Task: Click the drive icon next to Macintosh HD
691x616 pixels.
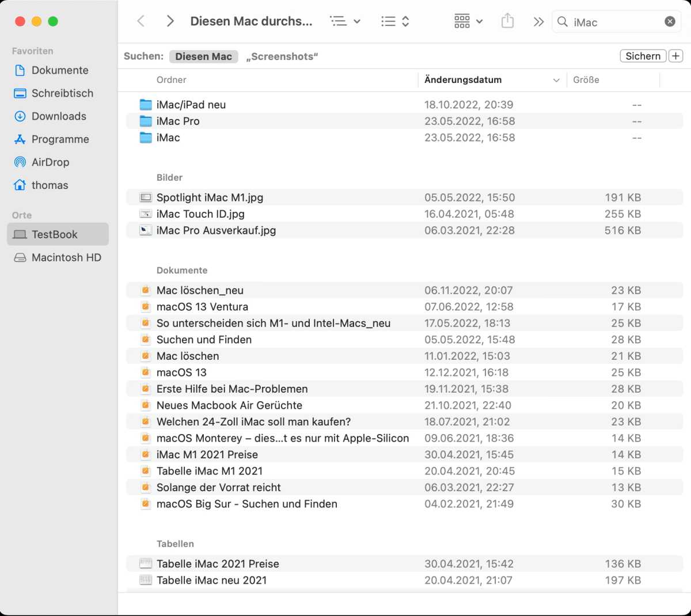Action: tap(20, 257)
